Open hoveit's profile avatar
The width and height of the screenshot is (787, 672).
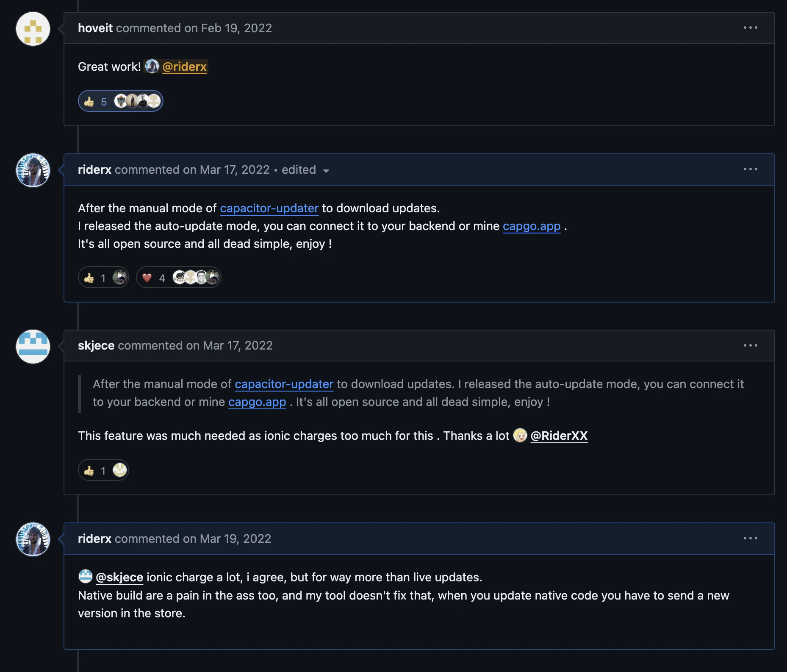pos(33,29)
